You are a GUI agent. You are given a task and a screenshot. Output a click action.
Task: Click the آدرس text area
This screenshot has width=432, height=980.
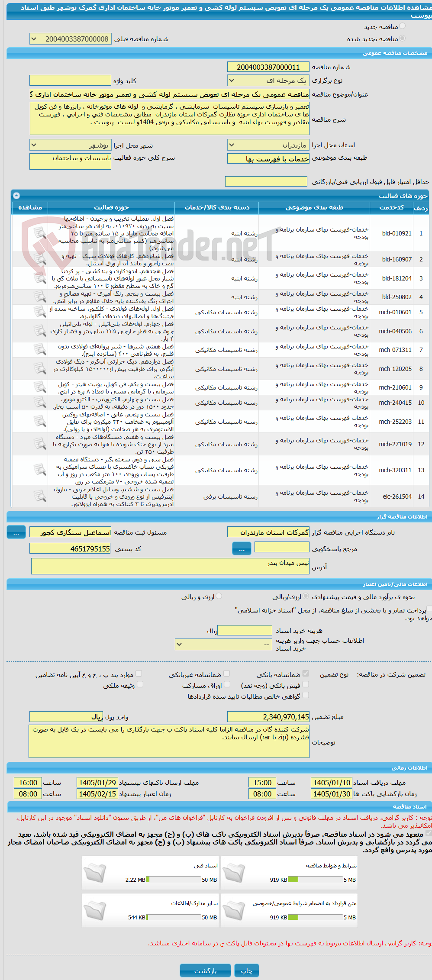(170, 566)
